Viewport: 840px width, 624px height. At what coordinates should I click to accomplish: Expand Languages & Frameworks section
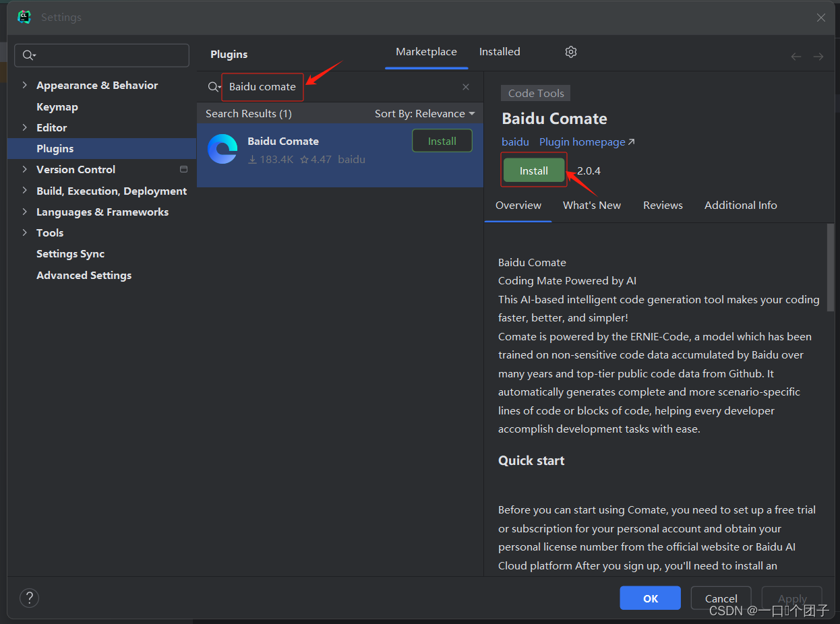coord(25,212)
